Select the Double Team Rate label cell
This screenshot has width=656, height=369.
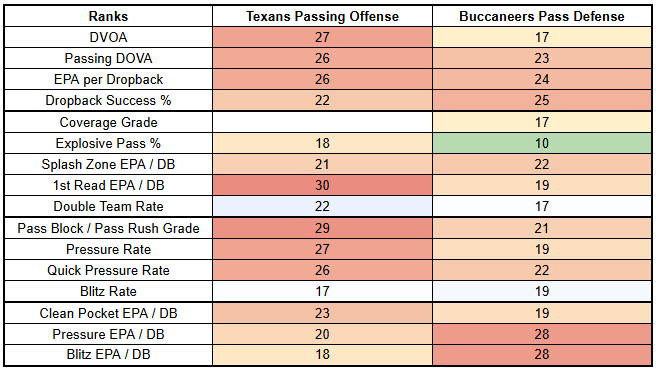108,206
